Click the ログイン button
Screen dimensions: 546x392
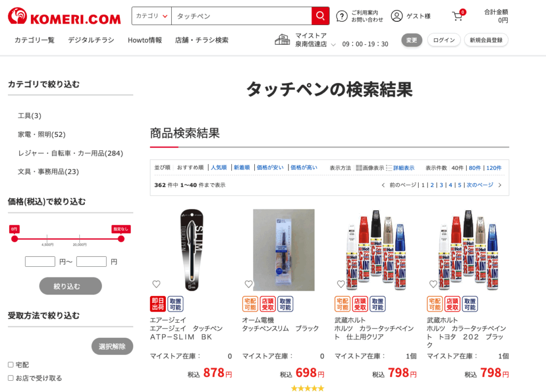pos(444,40)
